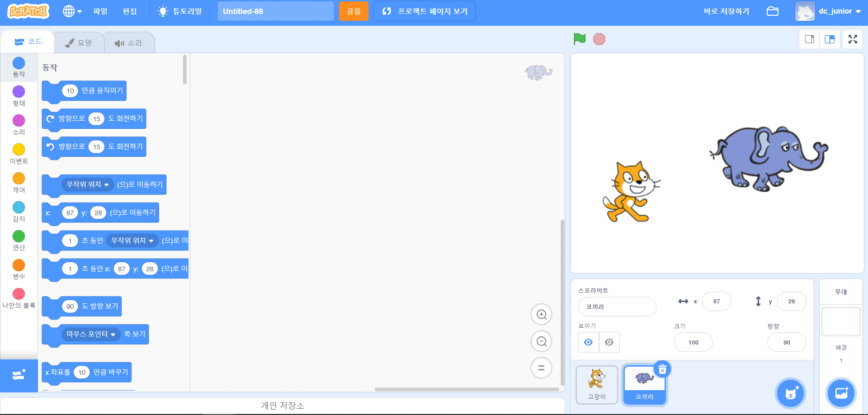Select 형태 block category
This screenshot has height=415, width=868.
19,96
